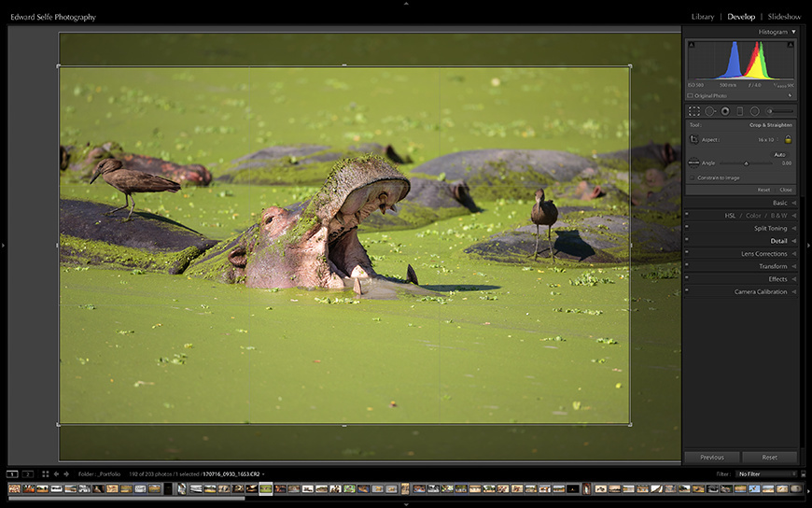Toggle the Split Toning panel switch
This screenshot has width=812, height=508.
[x=687, y=227]
